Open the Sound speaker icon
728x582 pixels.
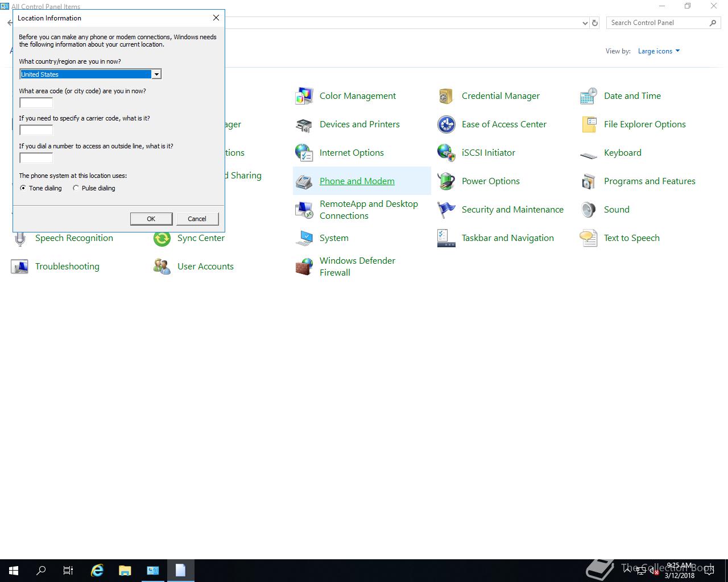[589, 210]
